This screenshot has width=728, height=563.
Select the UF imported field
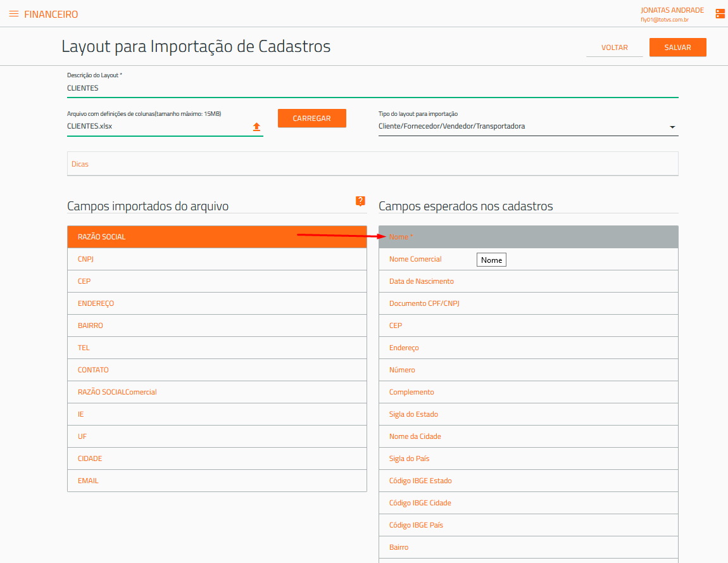click(x=217, y=436)
